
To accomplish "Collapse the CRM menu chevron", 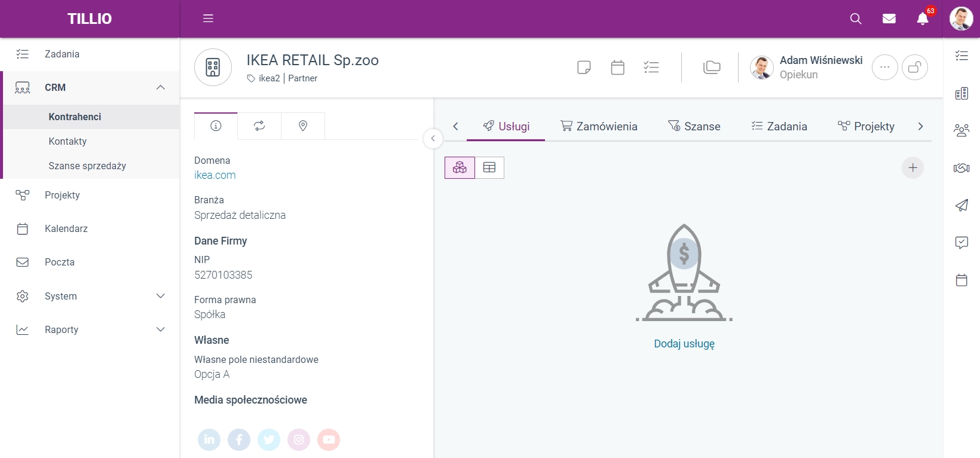I will pos(160,87).
